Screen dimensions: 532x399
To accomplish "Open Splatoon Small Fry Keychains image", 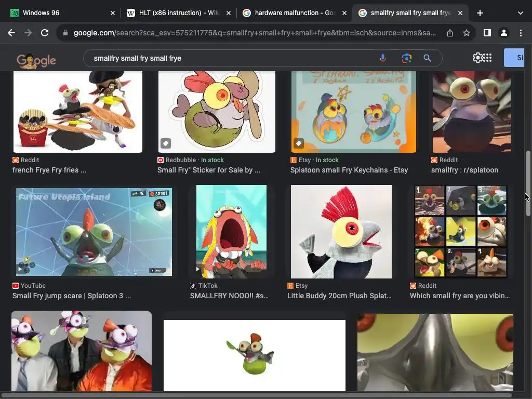I will pyautogui.click(x=353, y=112).
